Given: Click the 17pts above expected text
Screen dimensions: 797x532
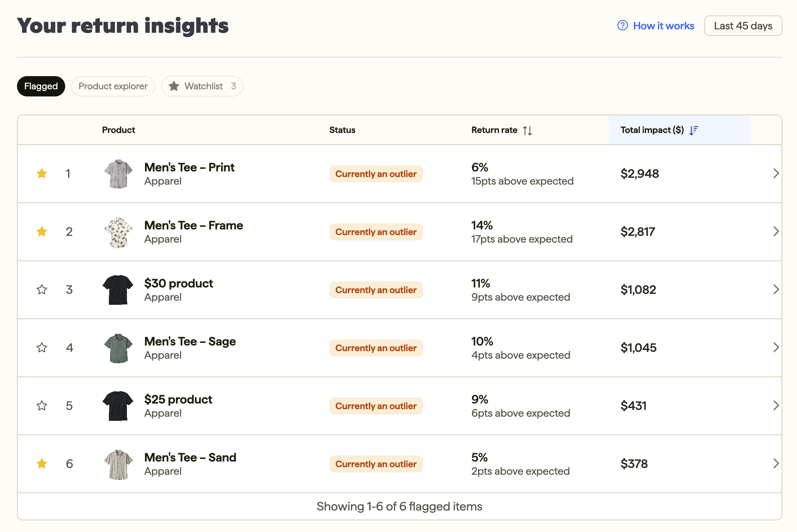Looking at the screenshot, I should [x=522, y=239].
